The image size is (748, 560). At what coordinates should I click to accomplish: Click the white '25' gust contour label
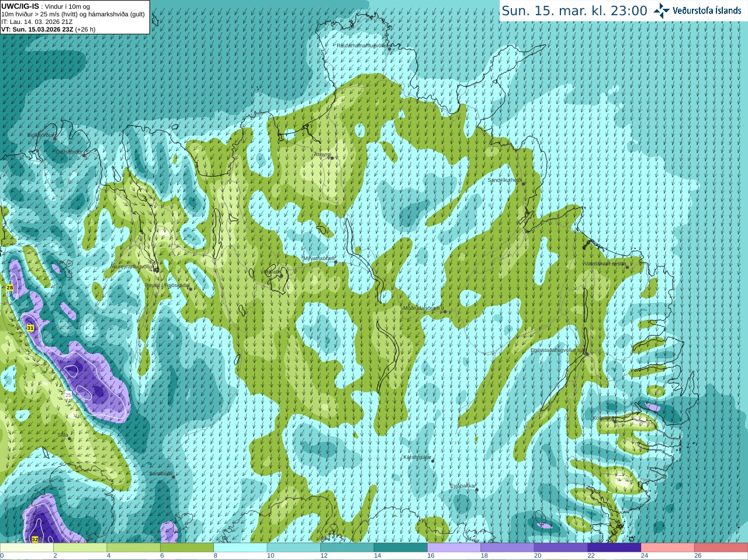pos(68,395)
